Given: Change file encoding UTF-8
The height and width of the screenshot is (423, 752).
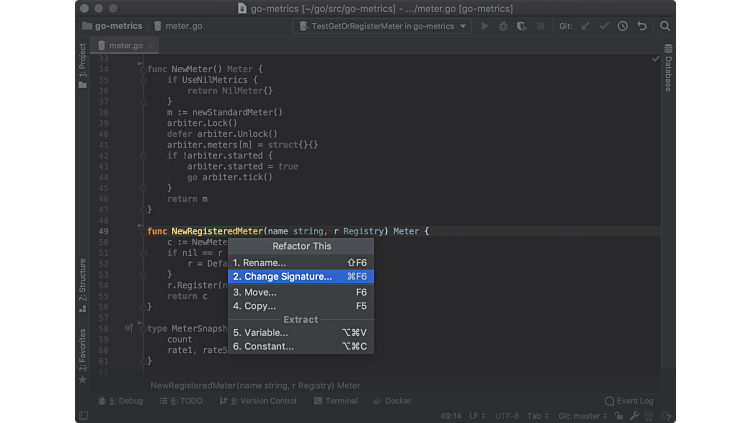Looking at the screenshot, I should 506,416.
